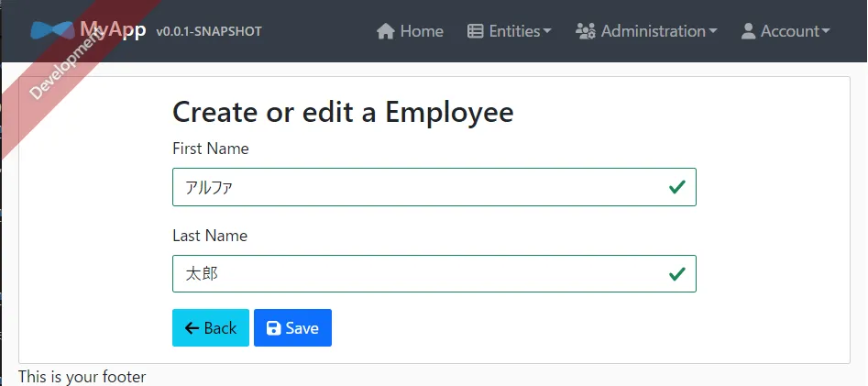
Task: Expand the Entities dropdown caret
Action: click(x=547, y=31)
